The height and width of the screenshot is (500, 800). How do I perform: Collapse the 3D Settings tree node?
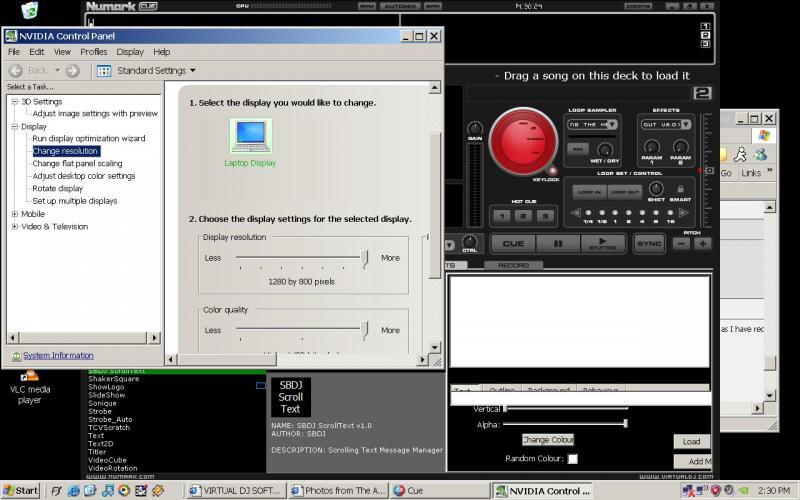point(15,102)
